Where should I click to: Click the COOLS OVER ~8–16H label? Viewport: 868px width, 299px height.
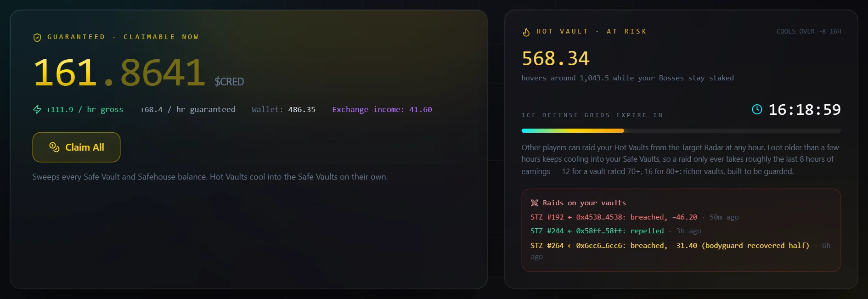click(x=809, y=32)
